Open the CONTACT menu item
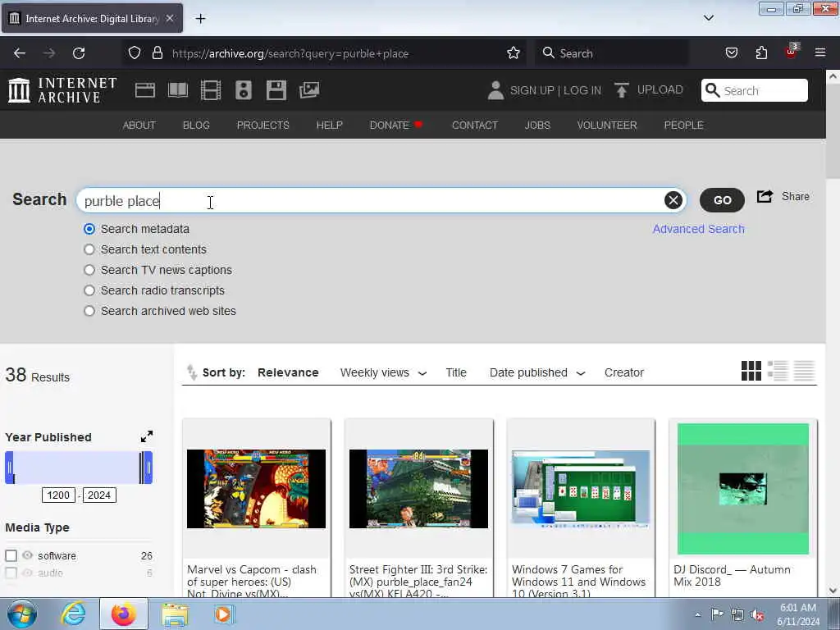Image resolution: width=840 pixels, height=630 pixels. point(475,125)
